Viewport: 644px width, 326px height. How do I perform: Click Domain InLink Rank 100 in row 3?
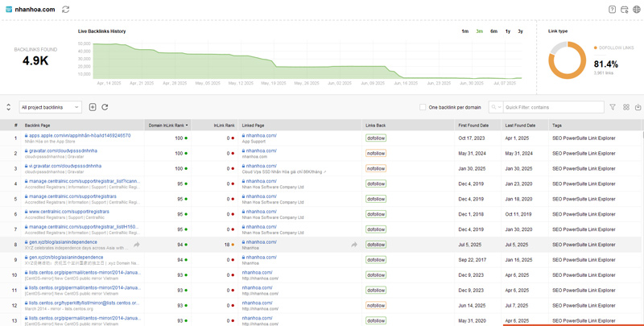click(179, 169)
